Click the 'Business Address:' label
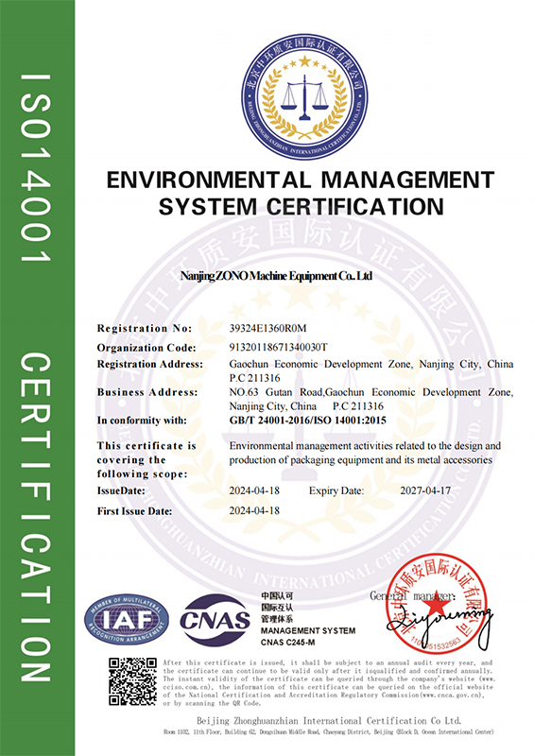 (x=147, y=392)
